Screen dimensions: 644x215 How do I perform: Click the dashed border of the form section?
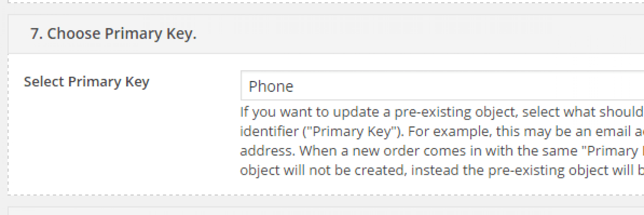(x=8, y=125)
